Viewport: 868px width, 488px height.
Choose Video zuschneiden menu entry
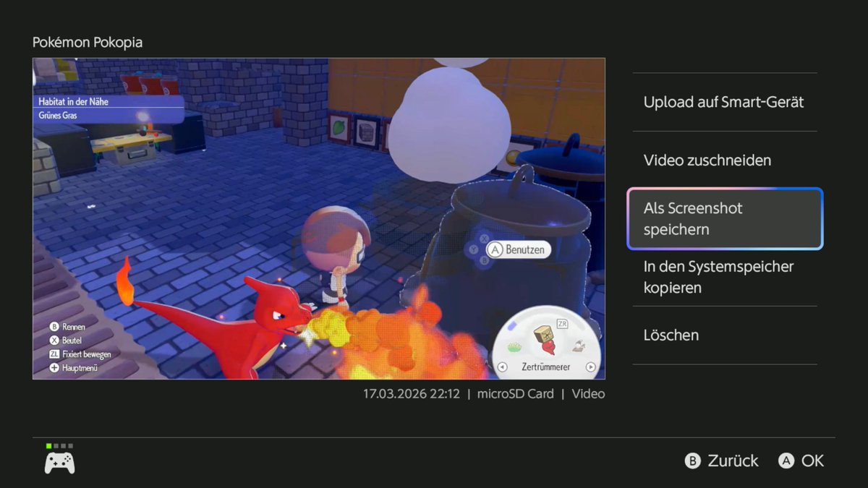(x=724, y=160)
